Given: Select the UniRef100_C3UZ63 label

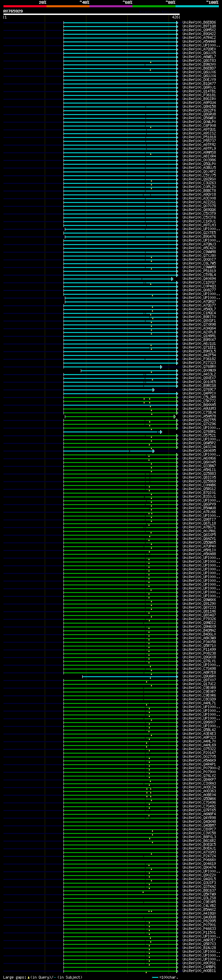Looking at the screenshot, I should [199, 183].
